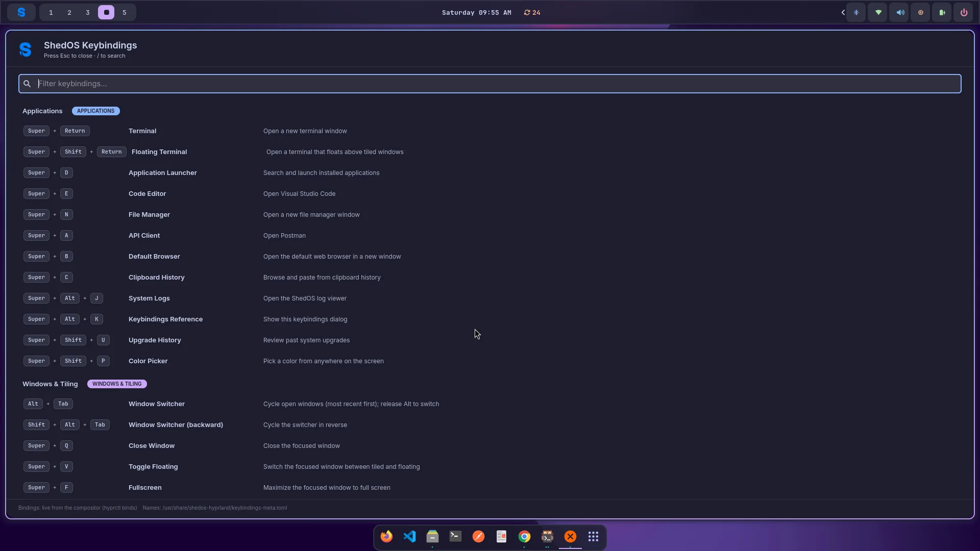
Task: Click the APPLICATIONS category badge
Action: coord(96,111)
